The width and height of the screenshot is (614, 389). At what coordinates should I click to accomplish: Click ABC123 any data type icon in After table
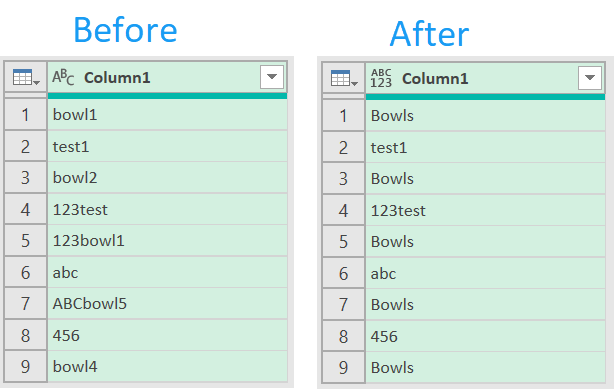(x=381, y=78)
